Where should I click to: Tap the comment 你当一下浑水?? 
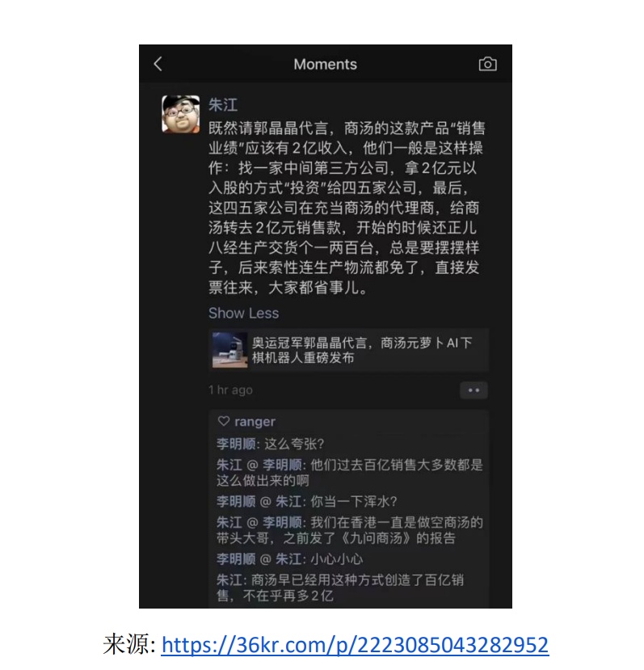307,501
